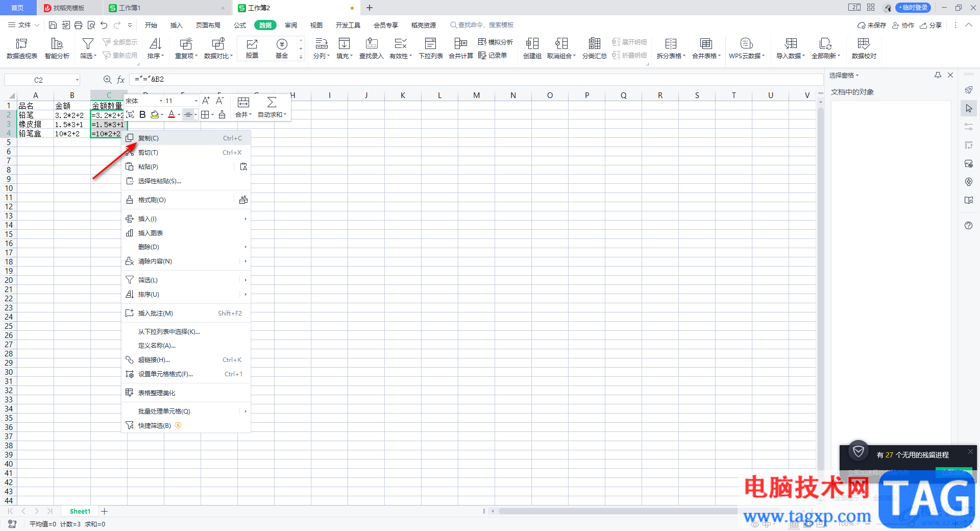The image size is (980, 531).
Task: Click the help question-mark icon in right sidebar
Action: click(968, 226)
